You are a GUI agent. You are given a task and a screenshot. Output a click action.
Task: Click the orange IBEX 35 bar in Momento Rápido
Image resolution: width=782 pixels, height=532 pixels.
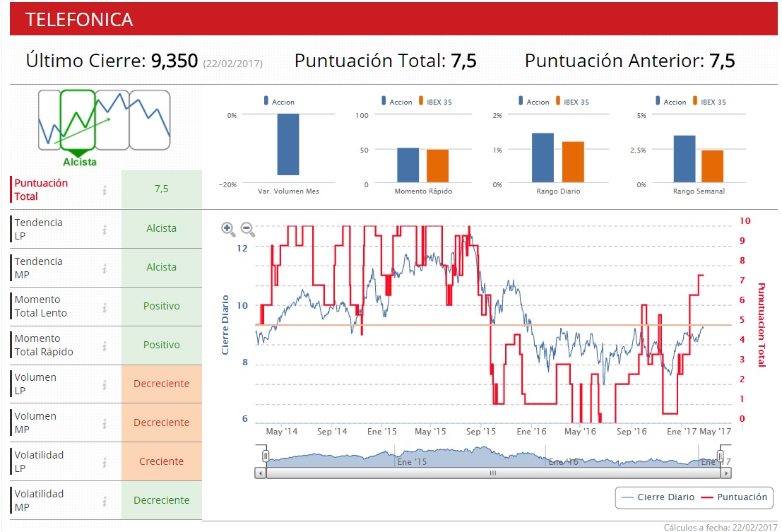437,166
